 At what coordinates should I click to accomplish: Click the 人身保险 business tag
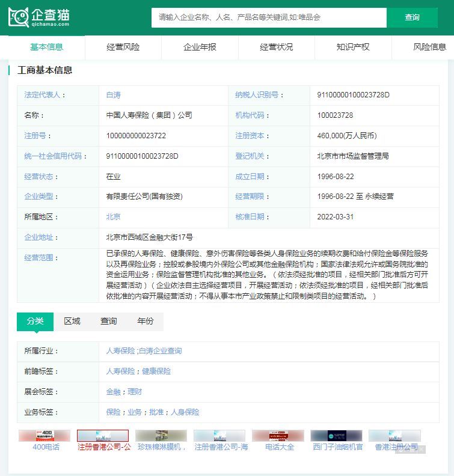(x=185, y=412)
